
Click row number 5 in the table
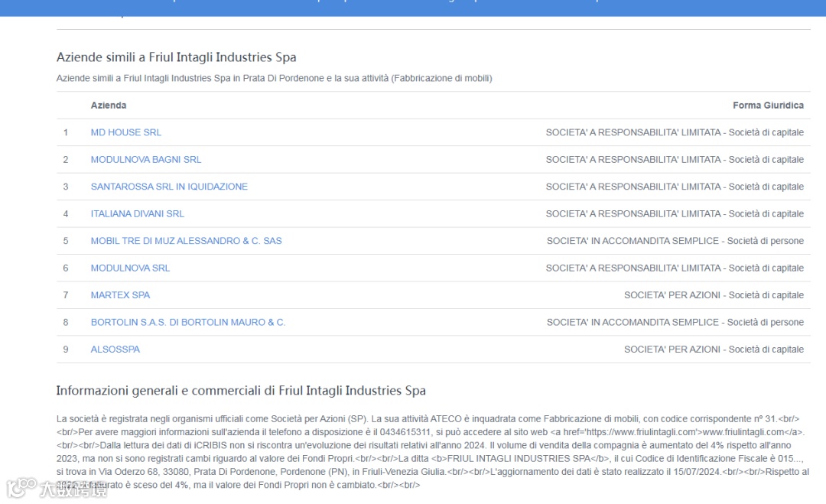pos(66,241)
